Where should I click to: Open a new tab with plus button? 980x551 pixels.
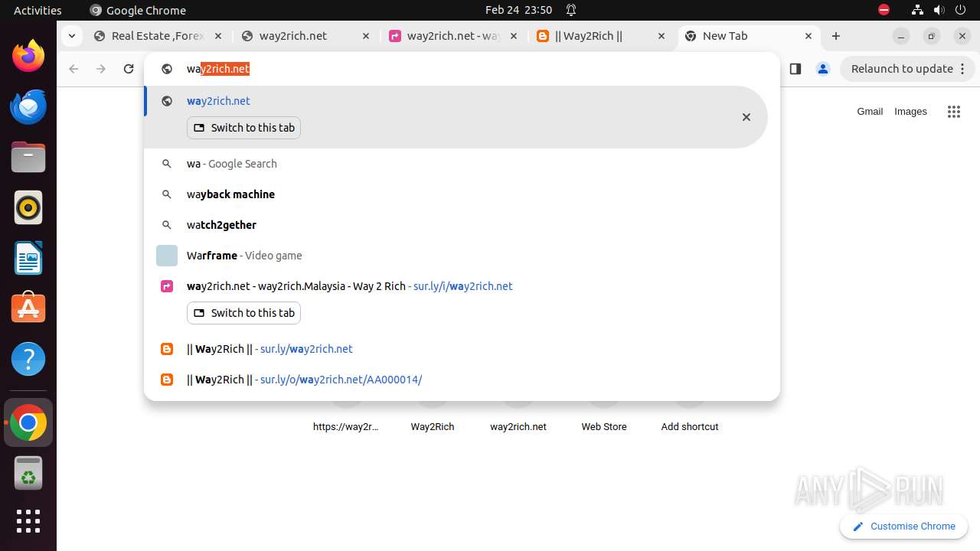pos(836,36)
